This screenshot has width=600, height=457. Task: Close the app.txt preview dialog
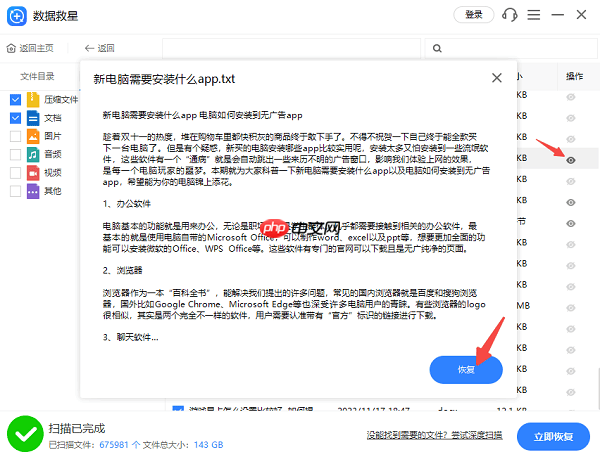coord(497,78)
